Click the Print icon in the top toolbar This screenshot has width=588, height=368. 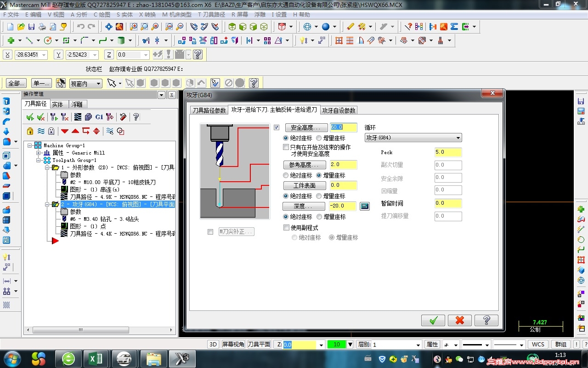(x=42, y=27)
